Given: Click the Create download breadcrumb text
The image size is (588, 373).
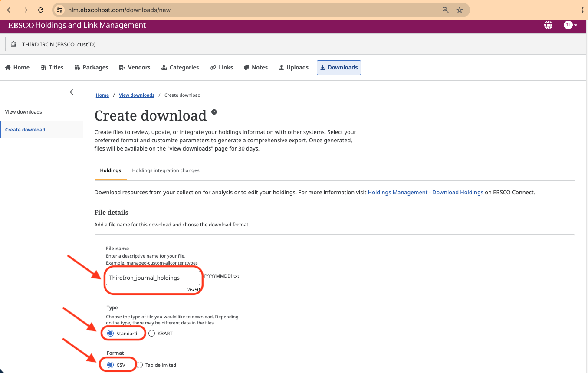Looking at the screenshot, I should point(182,95).
